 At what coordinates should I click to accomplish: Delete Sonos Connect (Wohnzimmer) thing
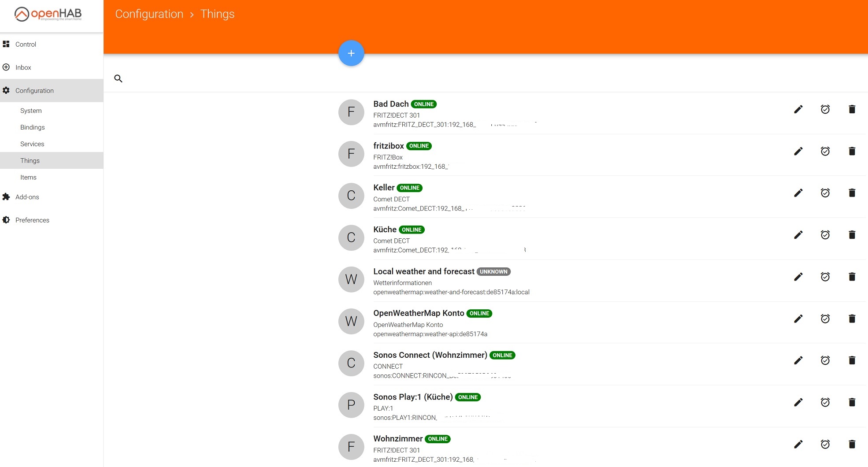tap(852, 360)
